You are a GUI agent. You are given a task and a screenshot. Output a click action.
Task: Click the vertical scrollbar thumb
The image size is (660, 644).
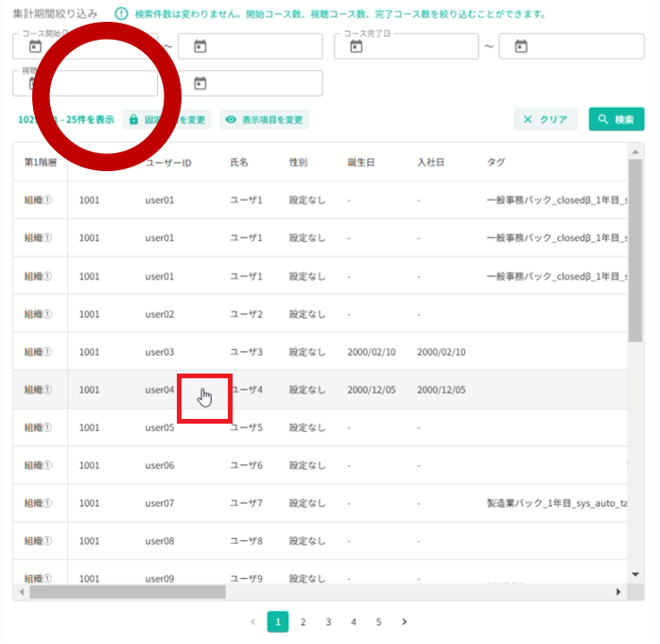pyautogui.click(x=635, y=251)
